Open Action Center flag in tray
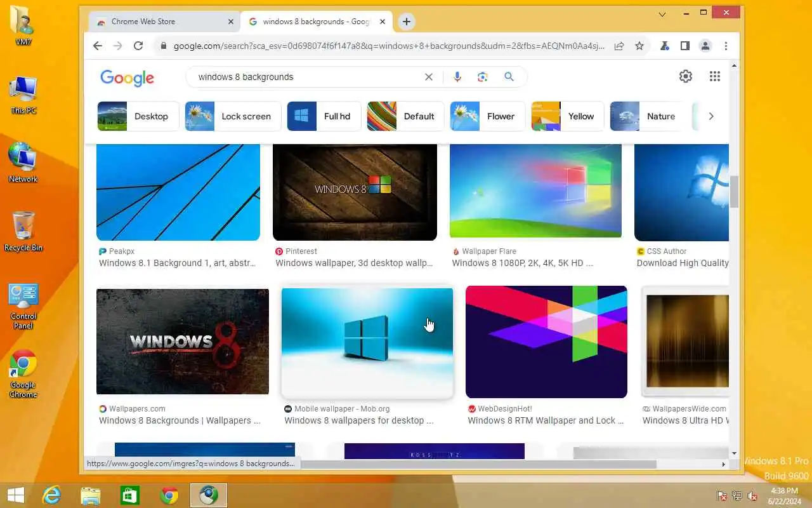 coord(722,496)
